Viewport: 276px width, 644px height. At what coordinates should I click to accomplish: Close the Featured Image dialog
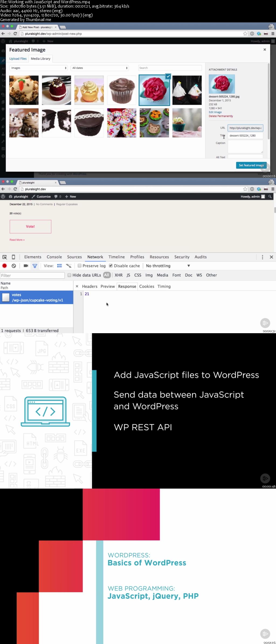click(x=265, y=50)
